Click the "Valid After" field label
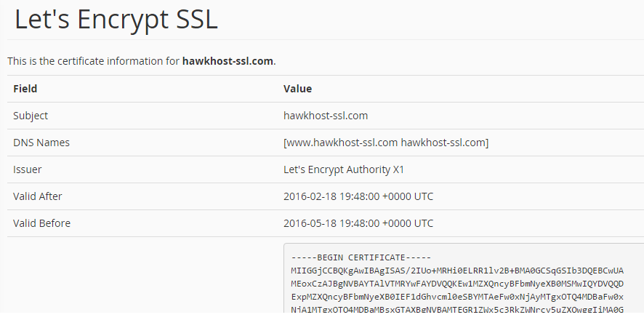 coord(38,196)
